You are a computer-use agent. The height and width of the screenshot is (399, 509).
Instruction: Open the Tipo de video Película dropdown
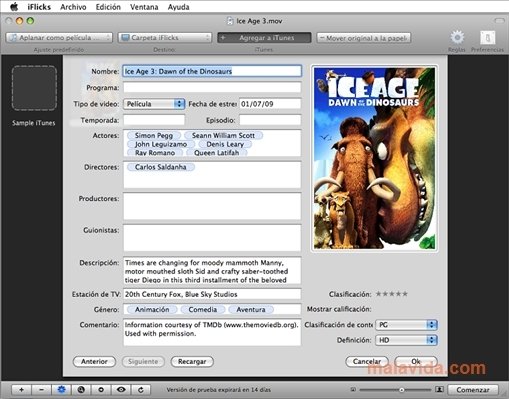(x=154, y=104)
